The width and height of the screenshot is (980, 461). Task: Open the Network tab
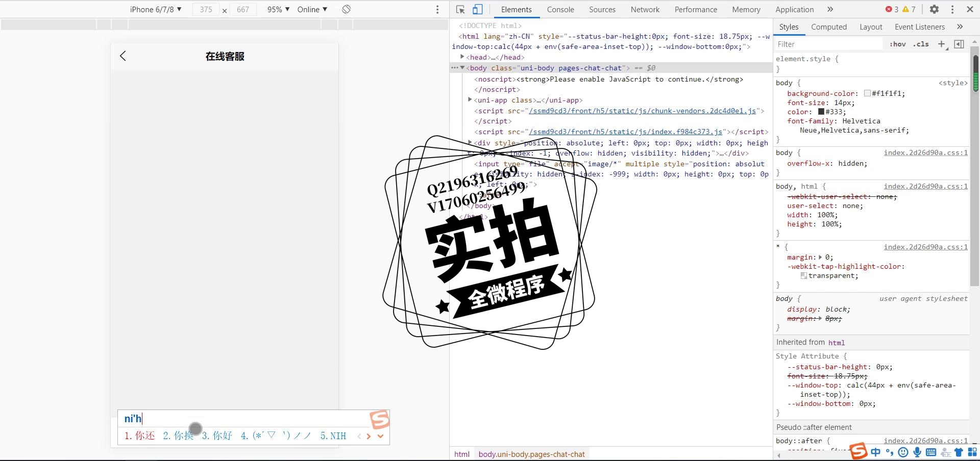645,9
